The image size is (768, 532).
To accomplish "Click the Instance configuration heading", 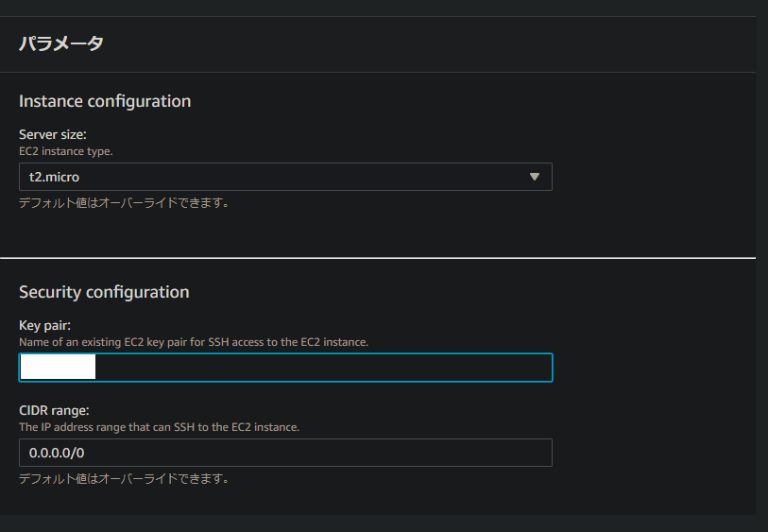I will pyautogui.click(x=105, y=101).
